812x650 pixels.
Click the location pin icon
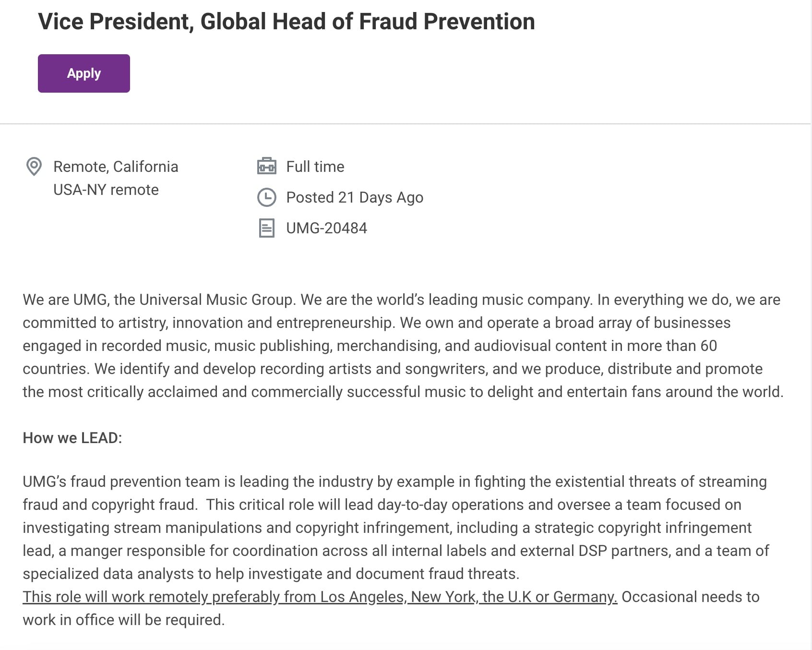point(34,167)
